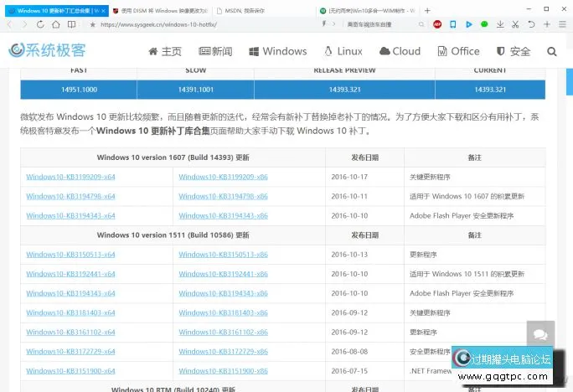This screenshot has height=392, width=573.
Task: Select the 14951.1000 Fast build cell
Action: click(79, 90)
